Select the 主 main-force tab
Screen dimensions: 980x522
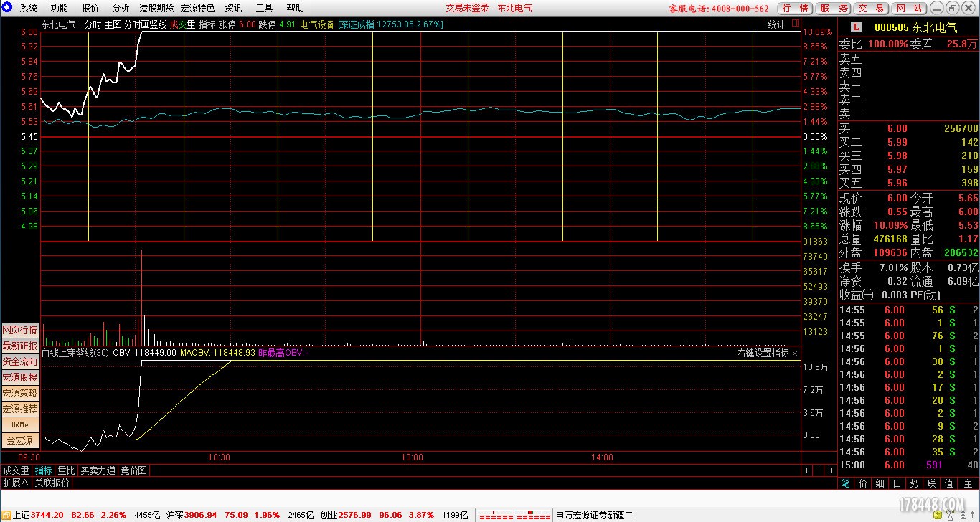(968, 484)
